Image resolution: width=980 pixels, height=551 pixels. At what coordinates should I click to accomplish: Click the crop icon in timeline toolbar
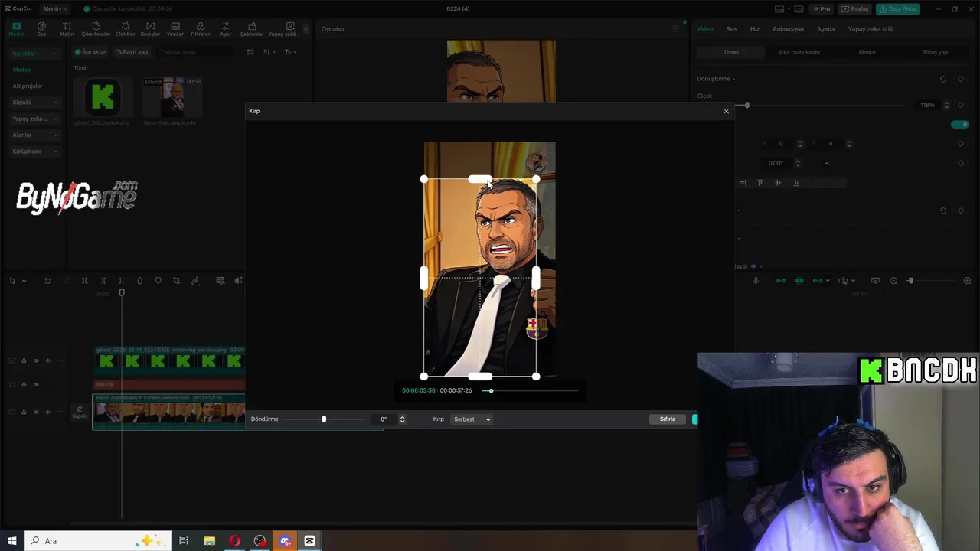(x=176, y=281)
